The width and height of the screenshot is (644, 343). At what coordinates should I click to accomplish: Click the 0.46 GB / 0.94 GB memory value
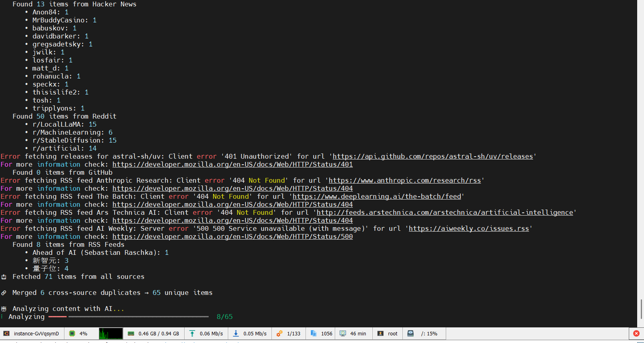[159, 333]
